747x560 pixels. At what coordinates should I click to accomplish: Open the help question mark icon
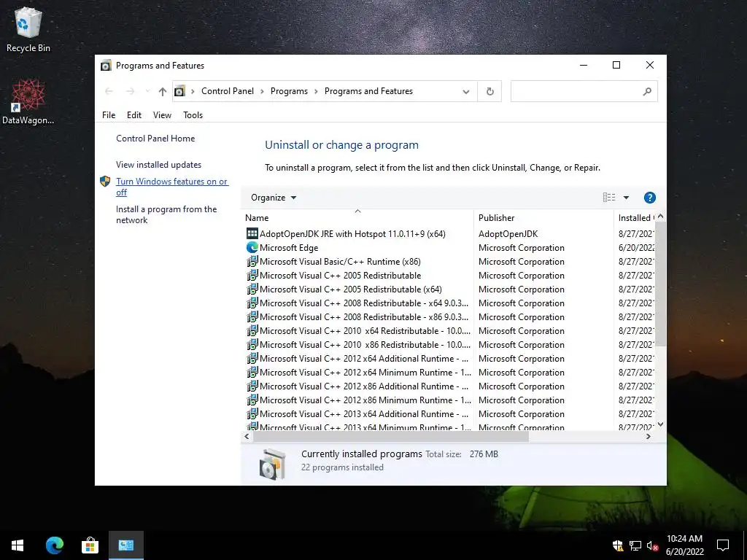coord(649,198)
